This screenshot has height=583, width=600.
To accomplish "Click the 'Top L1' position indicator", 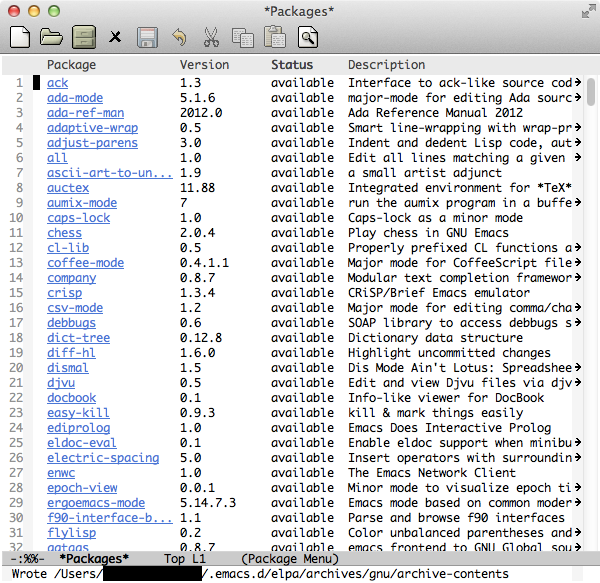I will (185, 559).
